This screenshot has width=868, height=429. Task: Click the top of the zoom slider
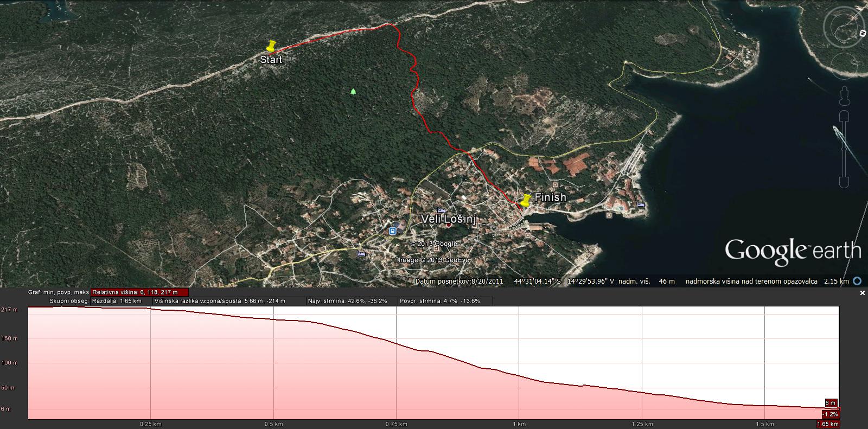point(844,116)
